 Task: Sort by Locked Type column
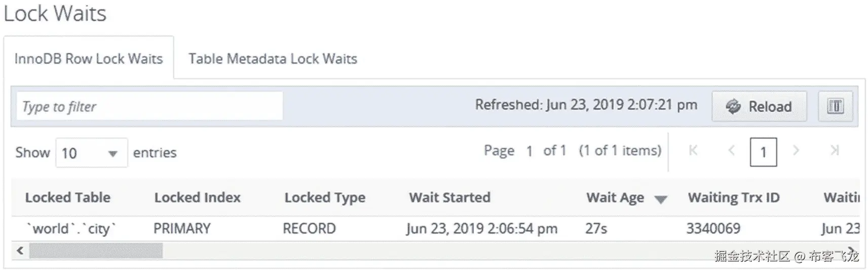coord(325,198)
